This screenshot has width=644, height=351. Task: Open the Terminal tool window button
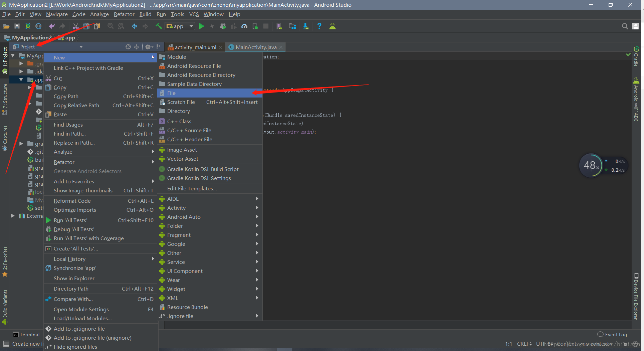coord(26,335)
